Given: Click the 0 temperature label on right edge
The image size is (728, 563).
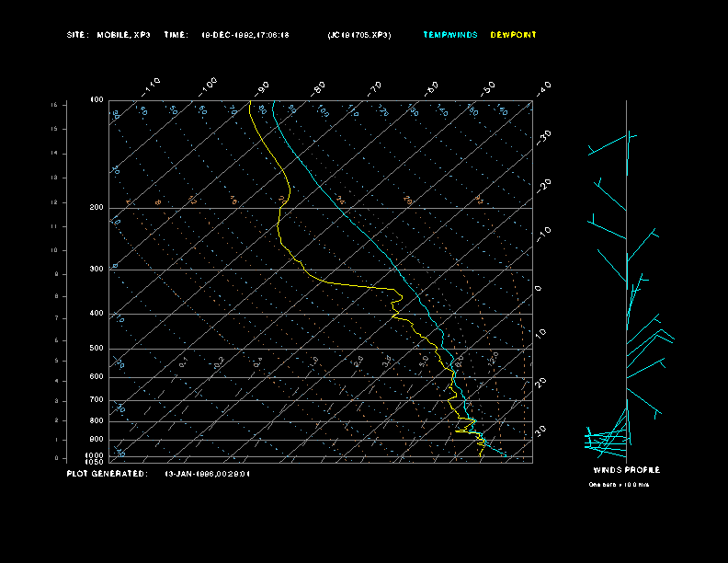Looking at the screenshot, I should (x=538, y=289).
